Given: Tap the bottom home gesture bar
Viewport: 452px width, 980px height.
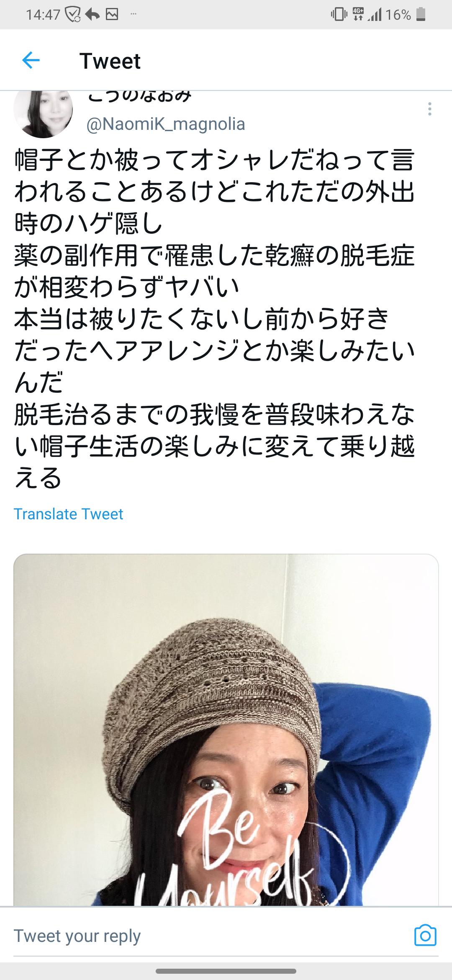Looking at the screenshot, I should (x=226, y=971).
